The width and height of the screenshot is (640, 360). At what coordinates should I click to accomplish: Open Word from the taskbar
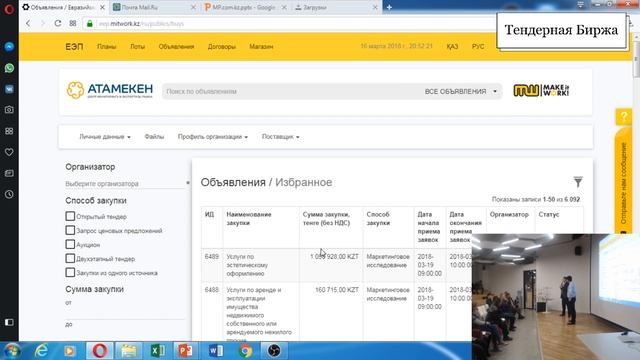coord(215,351)
